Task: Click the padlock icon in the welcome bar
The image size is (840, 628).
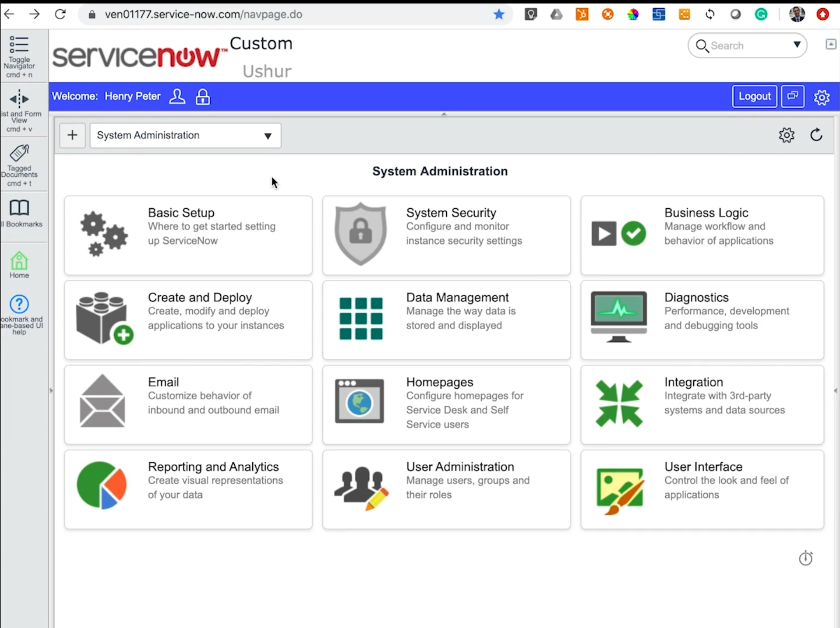Action: pyautogui.click(x=203, y=97)
